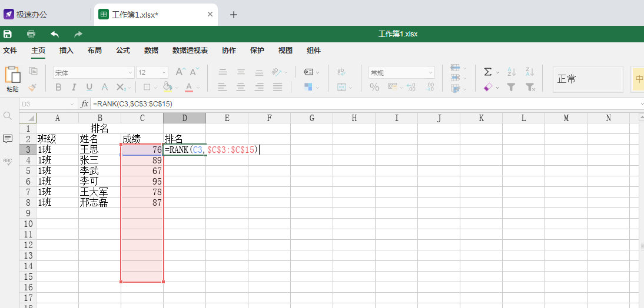Toggle bottom vertical alignment
This screenshot has height=308, width=644.
coord(259,72)
